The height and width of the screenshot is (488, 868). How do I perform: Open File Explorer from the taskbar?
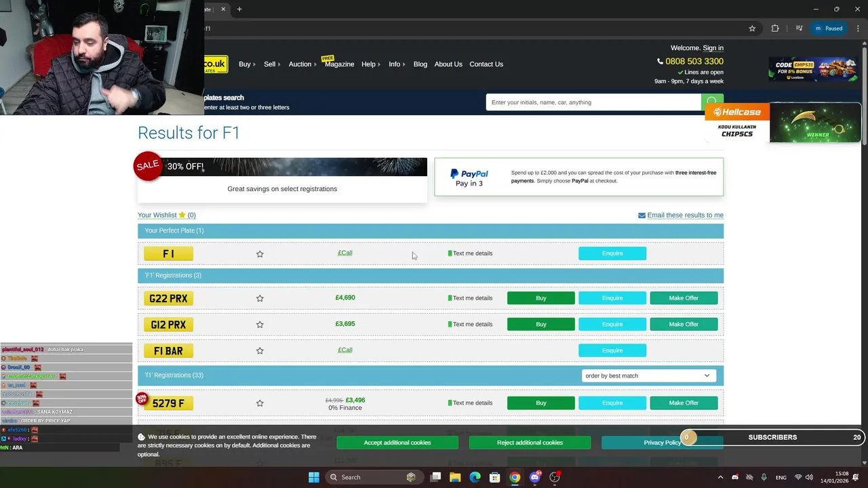(455, 477)
